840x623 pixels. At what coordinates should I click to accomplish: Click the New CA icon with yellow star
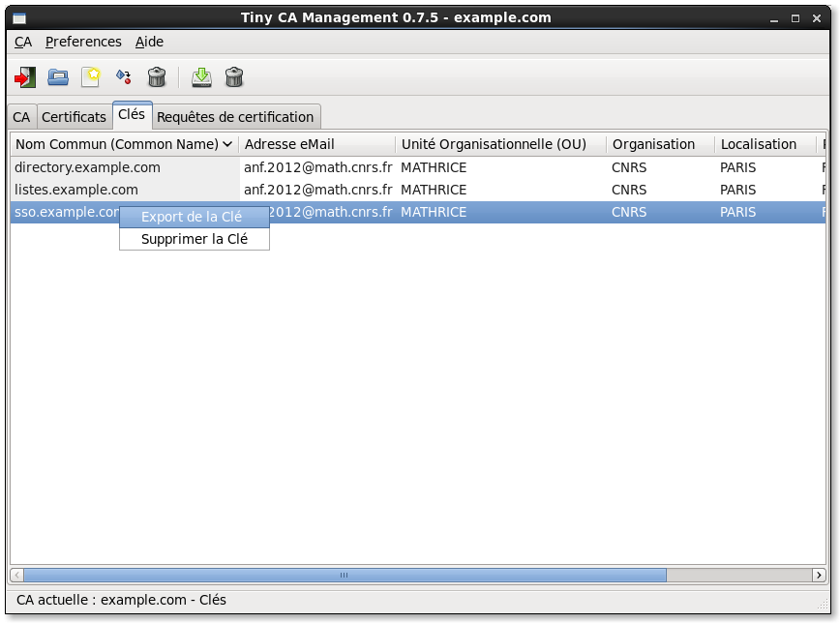(91, 76)
